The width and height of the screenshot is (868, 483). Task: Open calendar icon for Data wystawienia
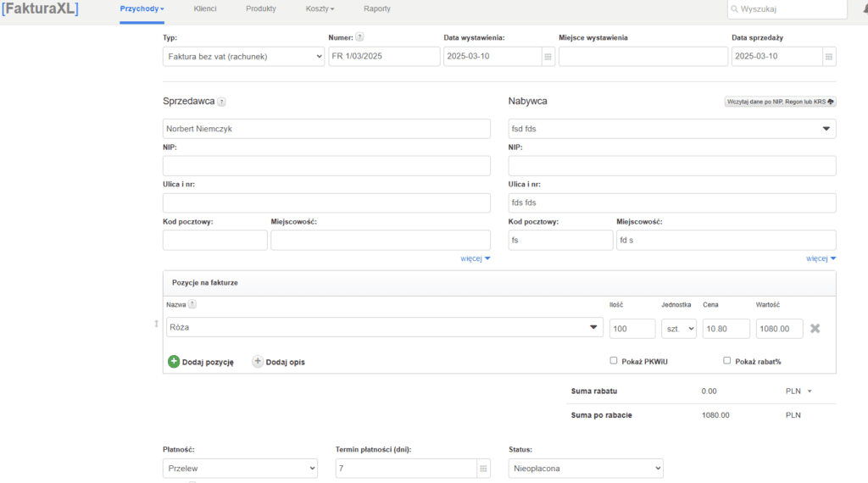click(548, 57)
